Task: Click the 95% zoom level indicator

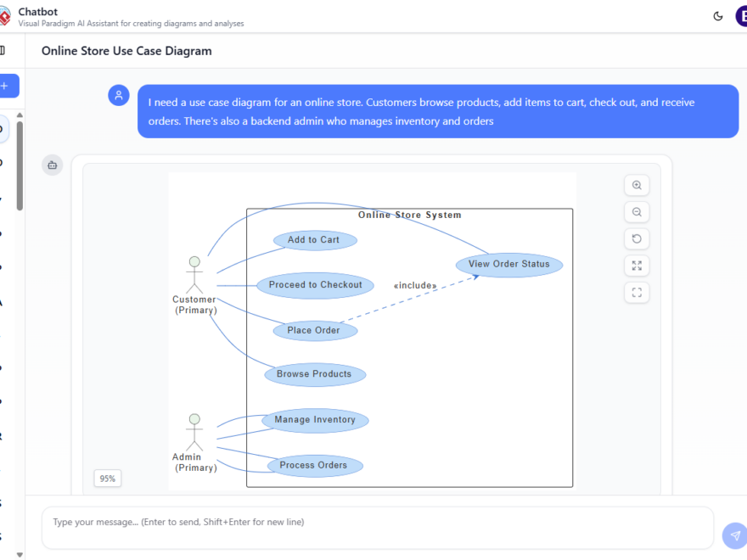Action: pyautogui.click(x=107, y=479)
